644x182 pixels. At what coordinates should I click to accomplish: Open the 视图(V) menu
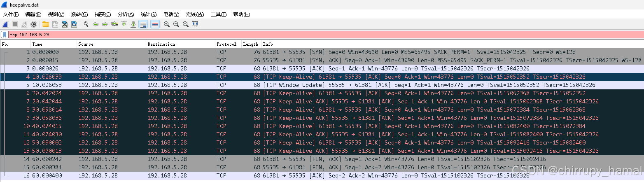click(56, 14)
